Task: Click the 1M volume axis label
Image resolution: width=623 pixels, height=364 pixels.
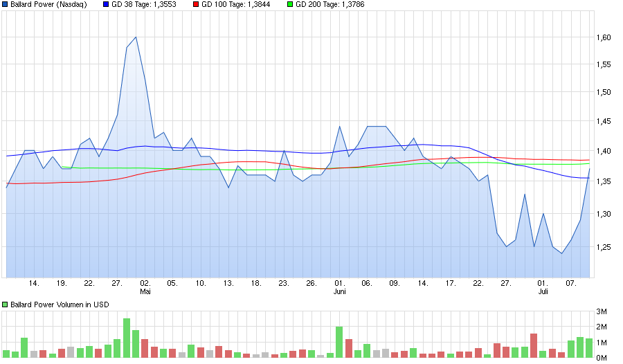Action: pos(602,343)
